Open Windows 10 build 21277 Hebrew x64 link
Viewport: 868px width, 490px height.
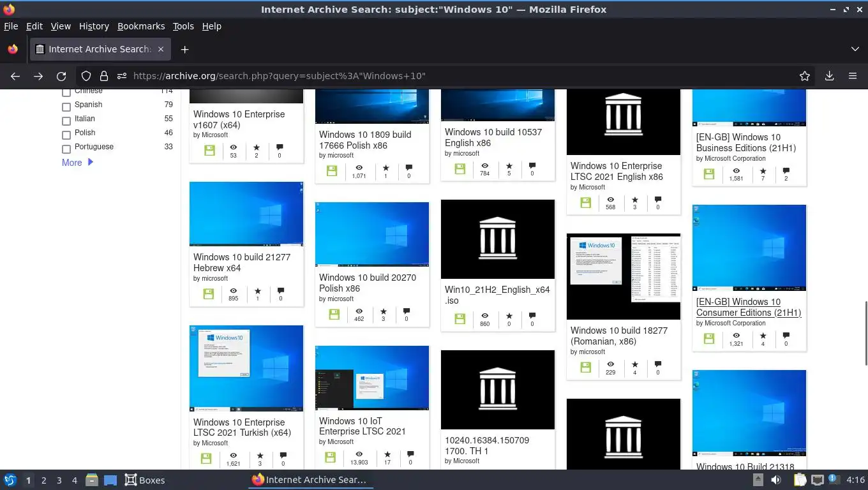coord(242,262)
